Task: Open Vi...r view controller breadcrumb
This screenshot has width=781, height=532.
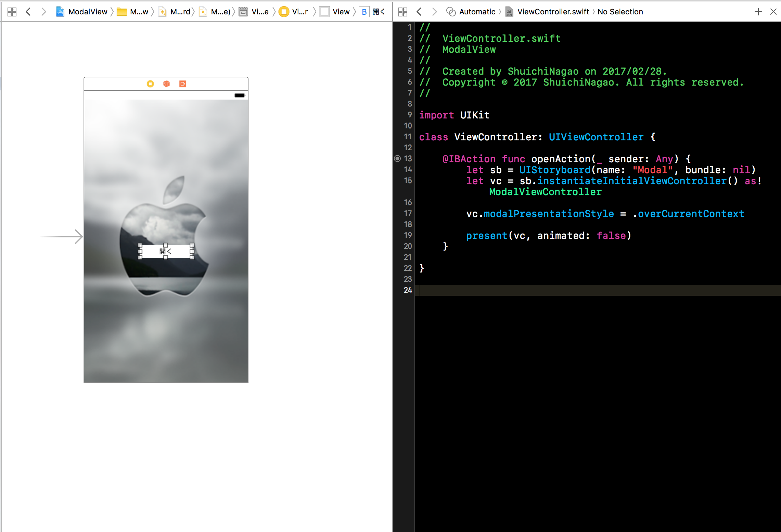Action: pos(293,12)
